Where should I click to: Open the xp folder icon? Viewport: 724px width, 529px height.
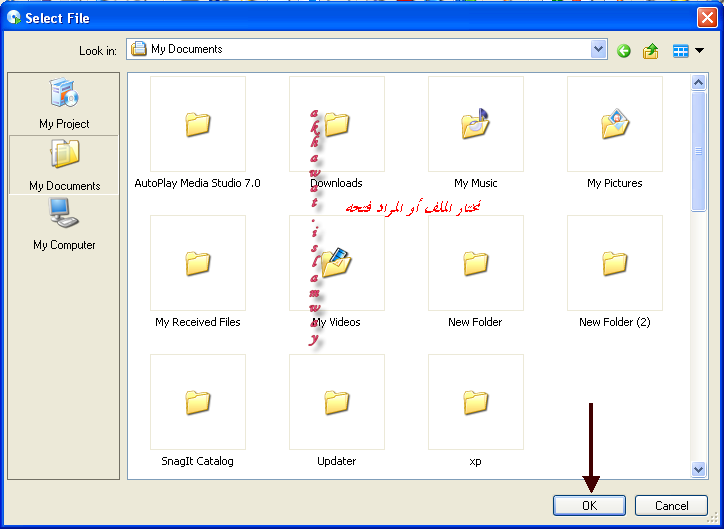tap(476, 402)
